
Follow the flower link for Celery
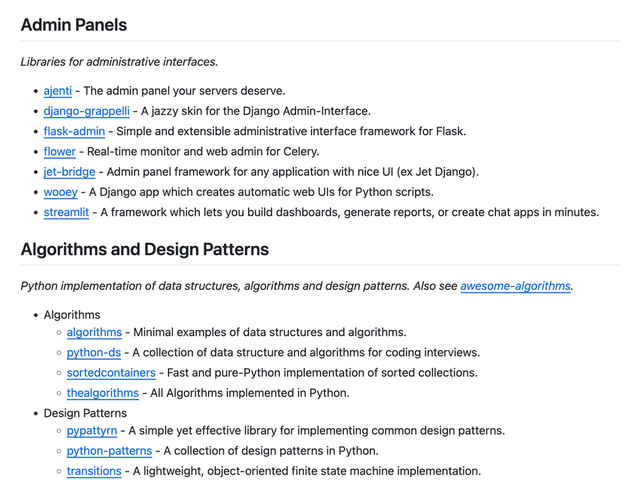point(59,151)
